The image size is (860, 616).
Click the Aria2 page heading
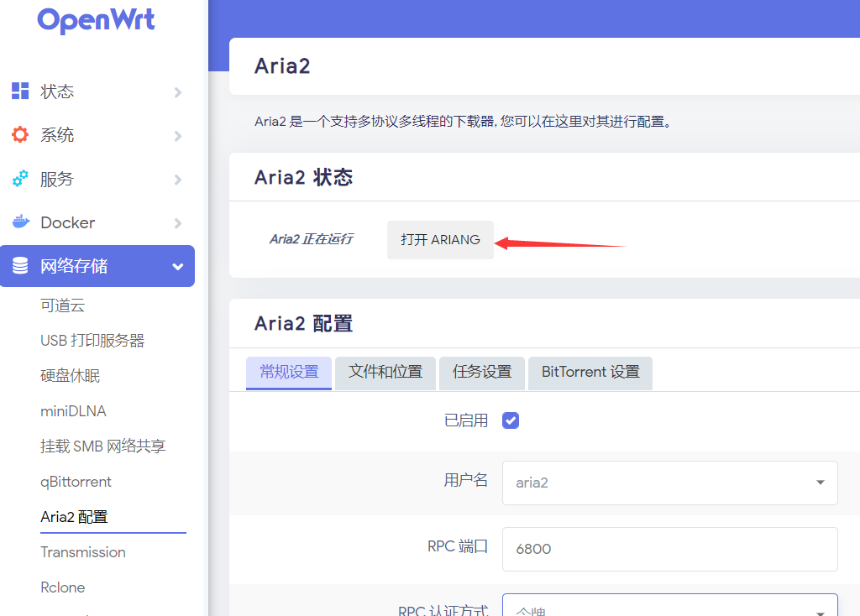[x=282, y=66]
